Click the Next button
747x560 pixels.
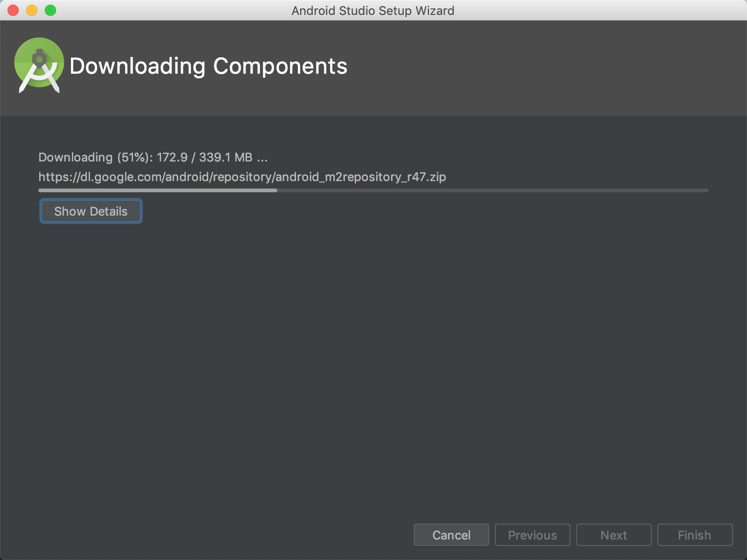click(x=614, y=535)
